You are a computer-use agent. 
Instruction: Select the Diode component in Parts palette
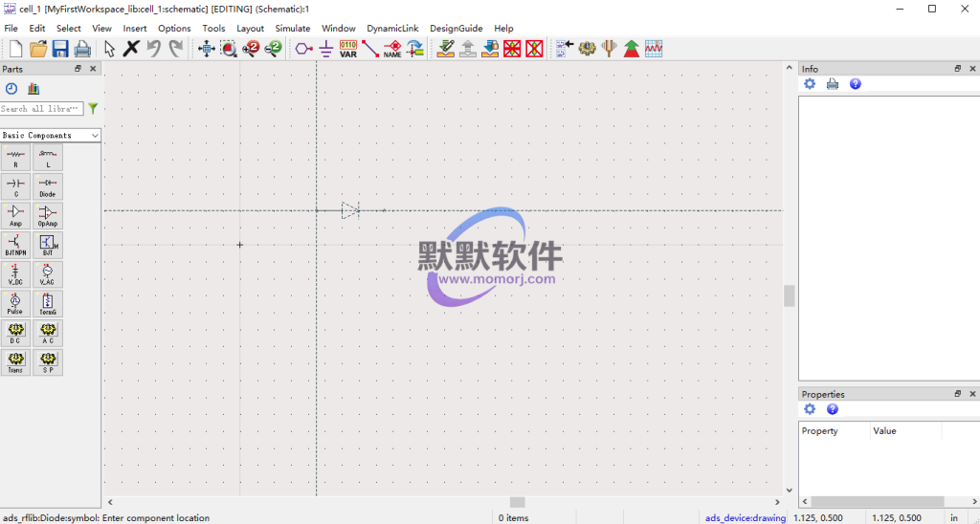(x=48, y=186)
